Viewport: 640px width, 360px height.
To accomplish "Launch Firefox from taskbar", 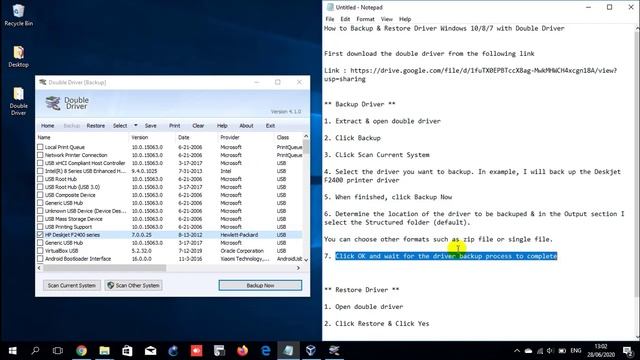I will click(x=242, y=351).
